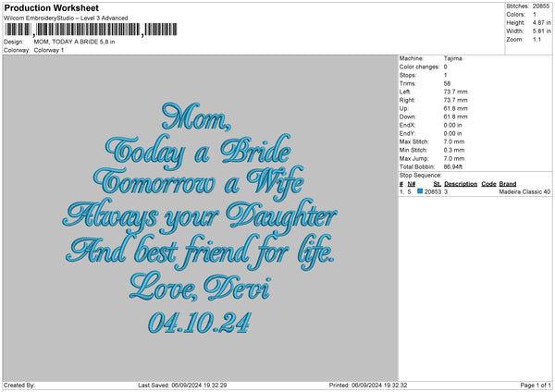Click the blue thread color swatch

pos(420,191)
